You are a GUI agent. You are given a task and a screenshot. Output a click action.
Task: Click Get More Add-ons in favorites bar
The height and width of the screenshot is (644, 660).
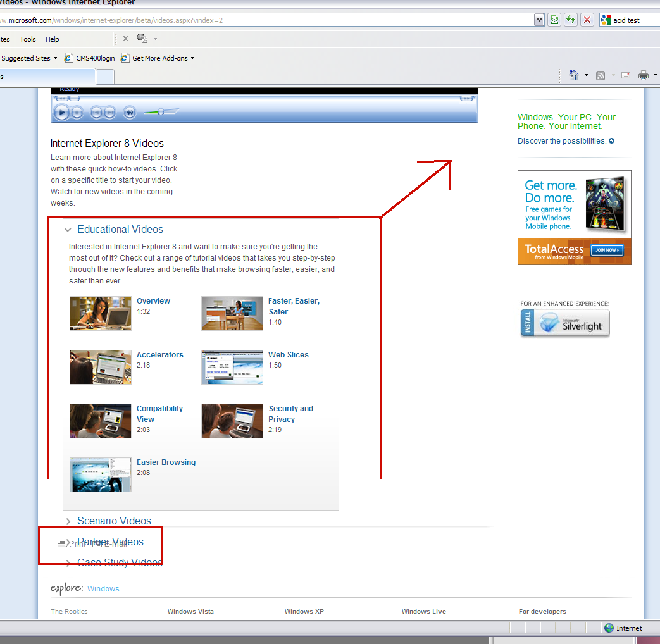(x=158, y=58)
